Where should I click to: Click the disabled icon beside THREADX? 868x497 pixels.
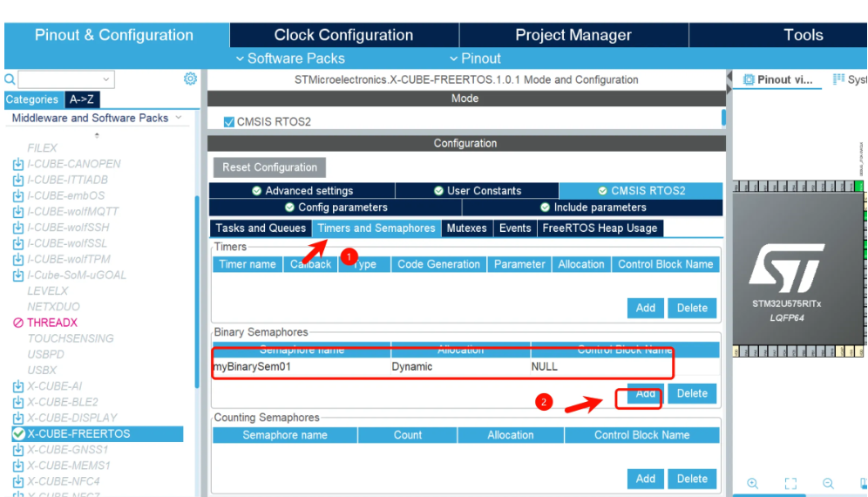click(x=18, y=323)
